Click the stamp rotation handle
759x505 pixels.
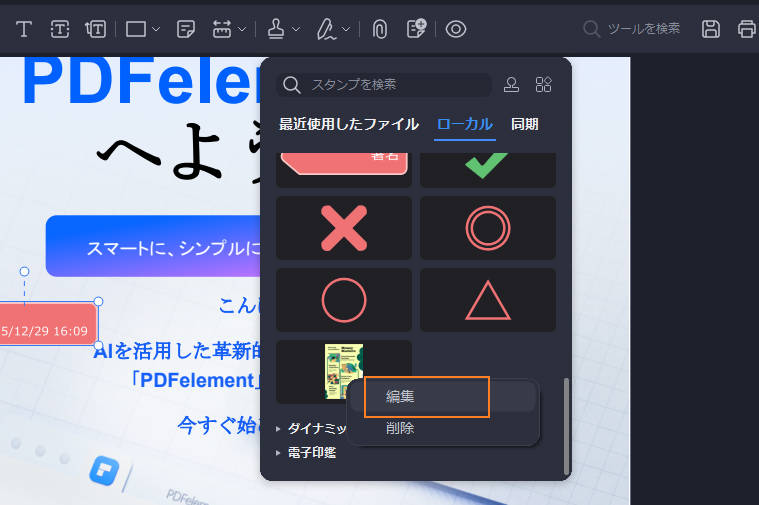tap(24, 271)
